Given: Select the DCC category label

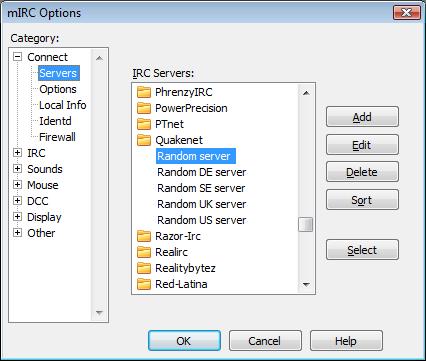Looking at the screenshot, I should [x=38, y=201].
